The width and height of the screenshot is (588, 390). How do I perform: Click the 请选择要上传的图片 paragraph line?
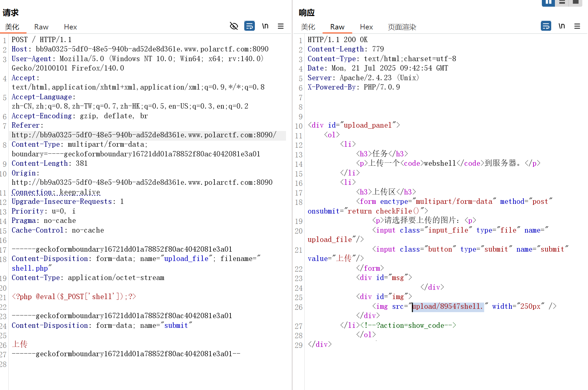424,220
